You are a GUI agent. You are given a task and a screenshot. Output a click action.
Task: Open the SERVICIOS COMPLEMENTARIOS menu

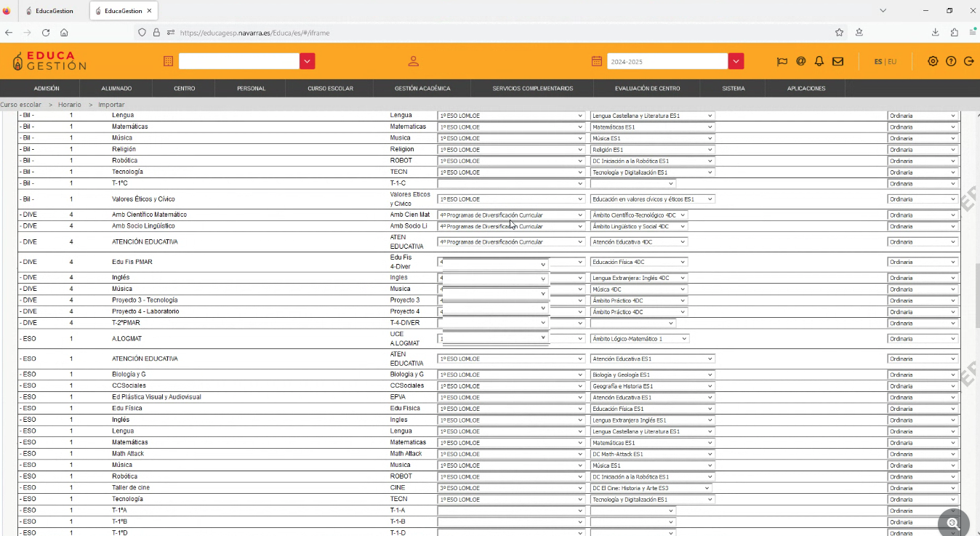coord(533,89)
